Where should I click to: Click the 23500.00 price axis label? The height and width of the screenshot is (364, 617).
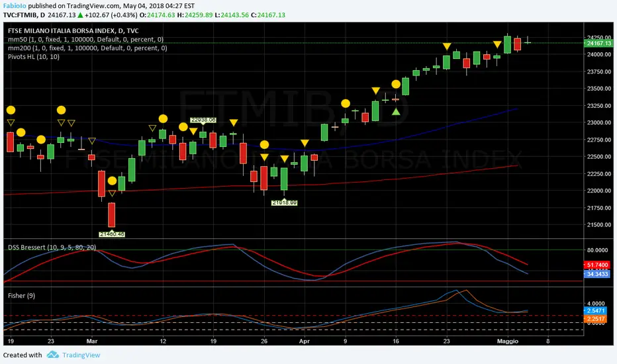click(599, 89)
